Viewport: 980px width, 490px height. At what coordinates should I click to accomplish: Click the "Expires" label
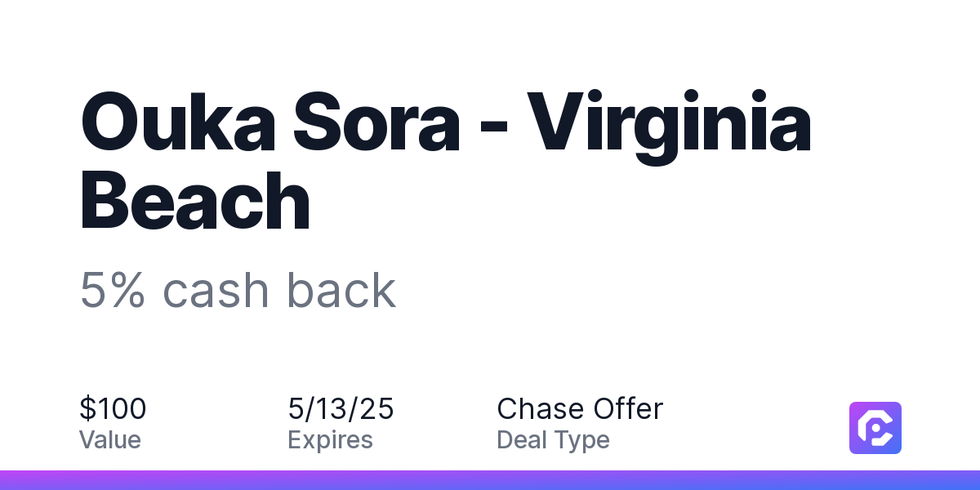(330, 440)
